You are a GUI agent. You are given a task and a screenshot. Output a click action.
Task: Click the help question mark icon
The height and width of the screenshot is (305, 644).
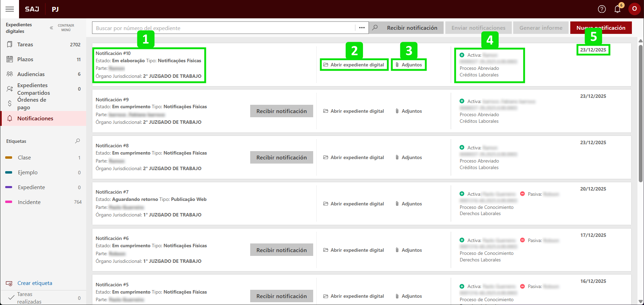pos(602,9)
